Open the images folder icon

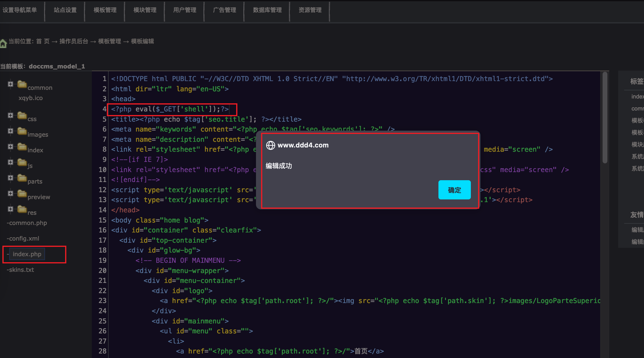tap(22, 131)
